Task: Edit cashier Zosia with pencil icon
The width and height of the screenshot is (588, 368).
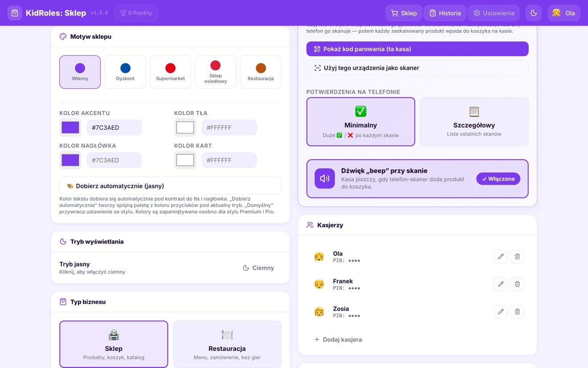Action: (x=501, y=312)
